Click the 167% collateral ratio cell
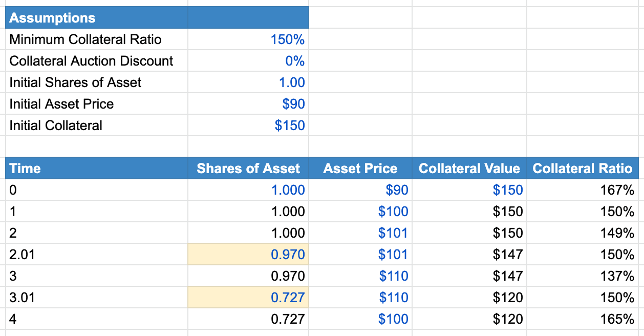The height and width of the screenshot is (336, 644). 583,190
